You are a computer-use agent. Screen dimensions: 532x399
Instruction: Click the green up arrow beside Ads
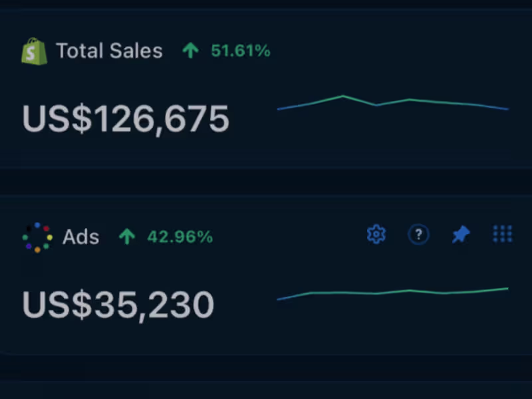[x=126, y=237]
